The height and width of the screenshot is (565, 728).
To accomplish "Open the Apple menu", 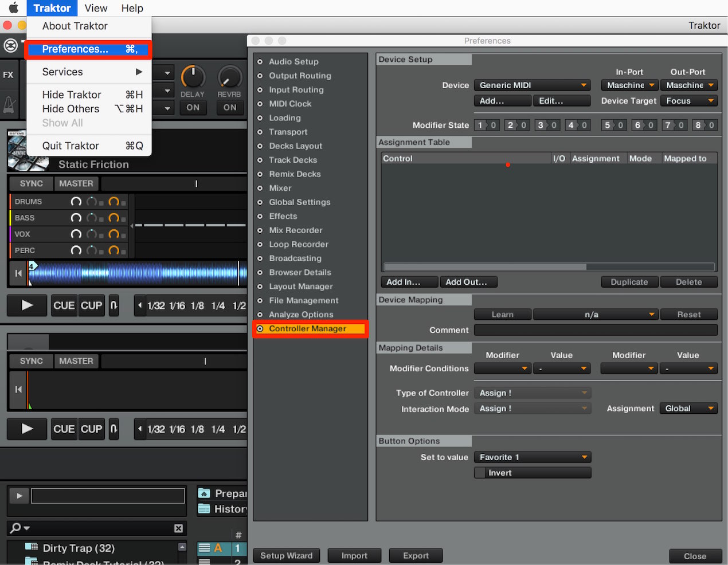I will click(13, 8).
